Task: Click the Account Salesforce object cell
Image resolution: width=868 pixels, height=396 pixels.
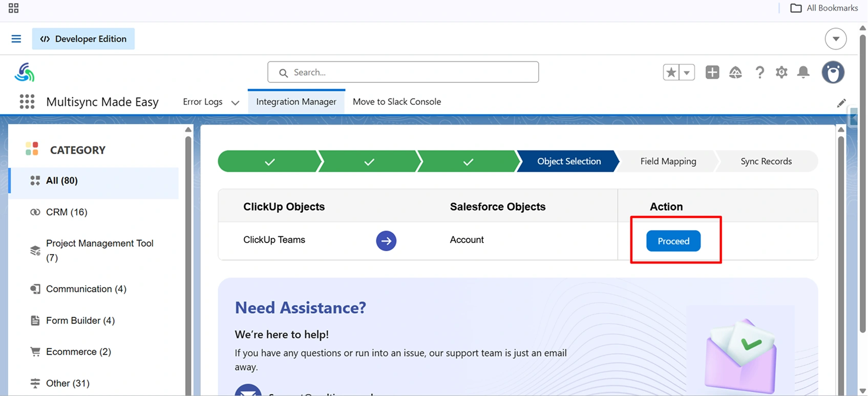Action: [467, 240]
